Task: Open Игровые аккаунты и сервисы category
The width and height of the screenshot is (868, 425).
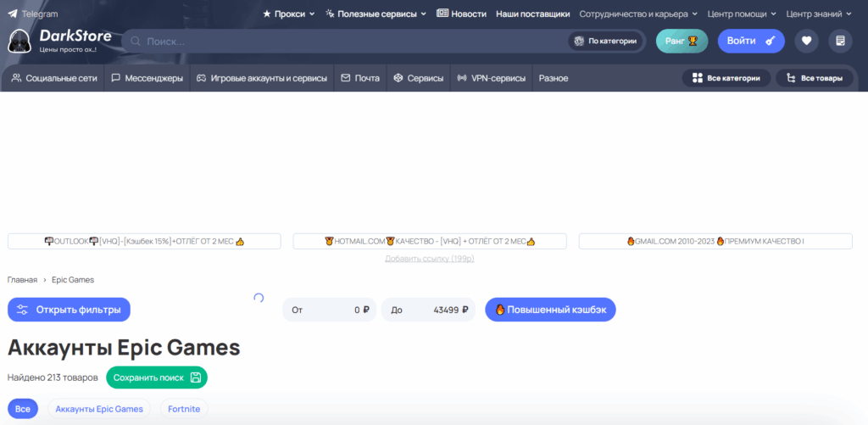Action: click(x=263, y=79)
